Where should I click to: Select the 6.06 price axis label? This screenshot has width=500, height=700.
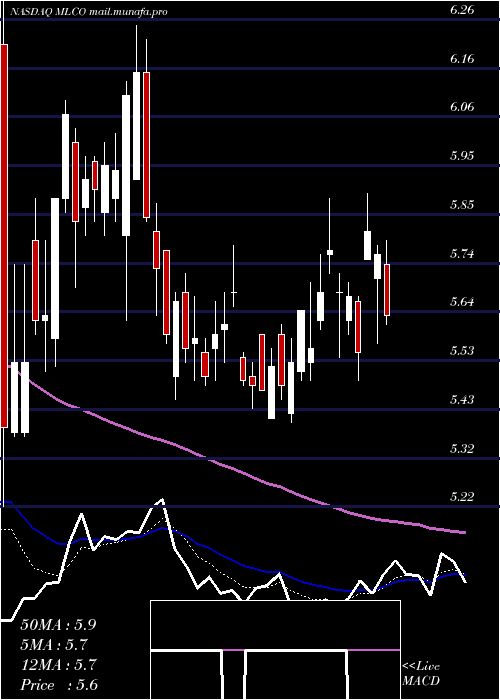coord(461,107)
